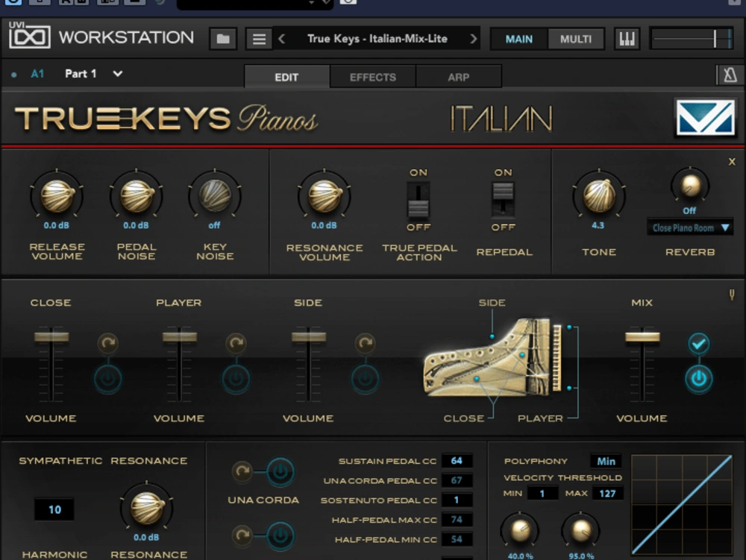The width and height of the screenshot is (746, 560).
Task: Toggle the MIX checkmark button
Action: (698, 343)
